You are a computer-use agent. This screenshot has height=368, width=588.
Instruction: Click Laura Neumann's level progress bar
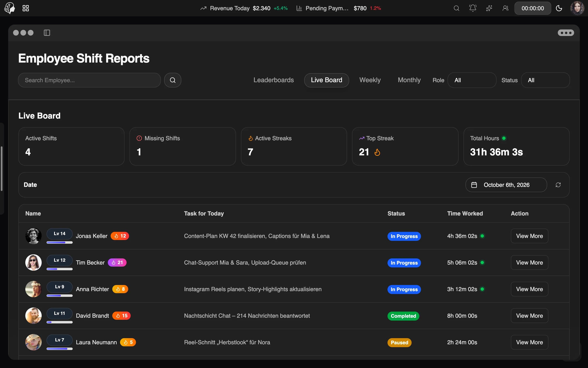point(60,349)
